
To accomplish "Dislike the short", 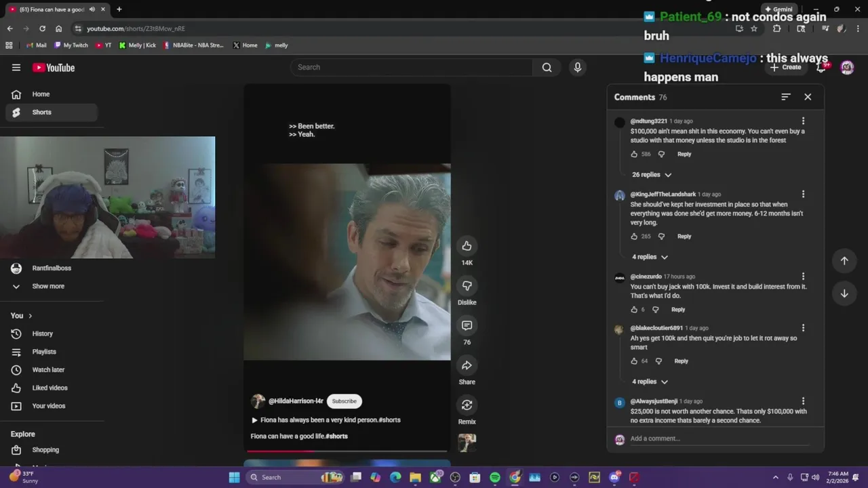I will [467, 286].
